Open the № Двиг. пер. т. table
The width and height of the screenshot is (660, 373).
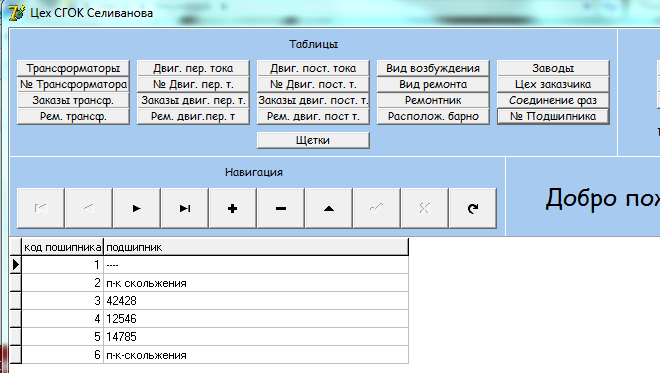(193, 84)
